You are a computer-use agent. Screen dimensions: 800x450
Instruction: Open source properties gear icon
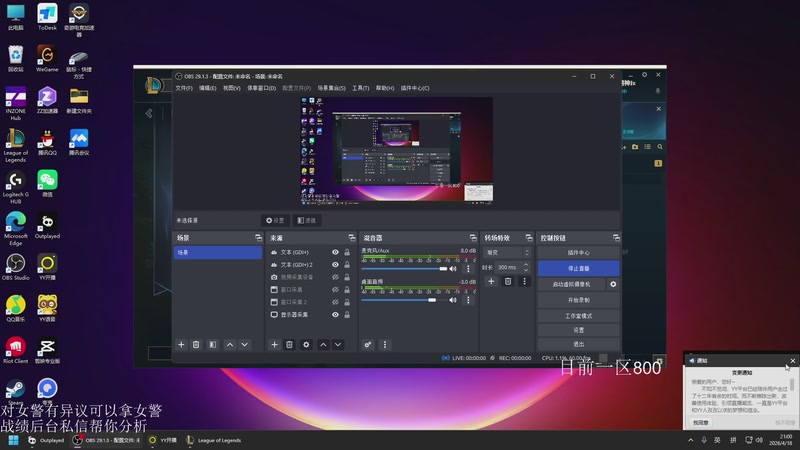[306, 345]
